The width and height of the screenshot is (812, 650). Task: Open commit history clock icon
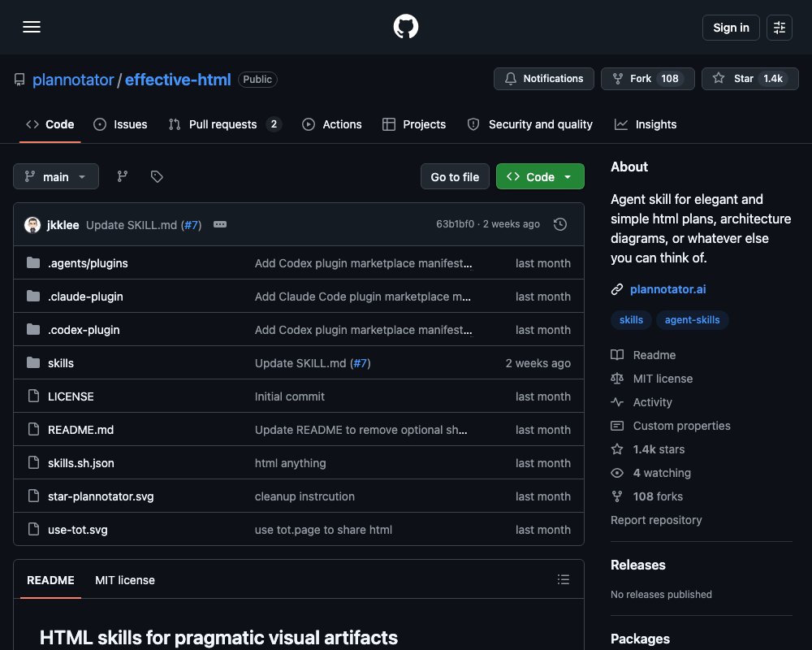coord(559,224)
